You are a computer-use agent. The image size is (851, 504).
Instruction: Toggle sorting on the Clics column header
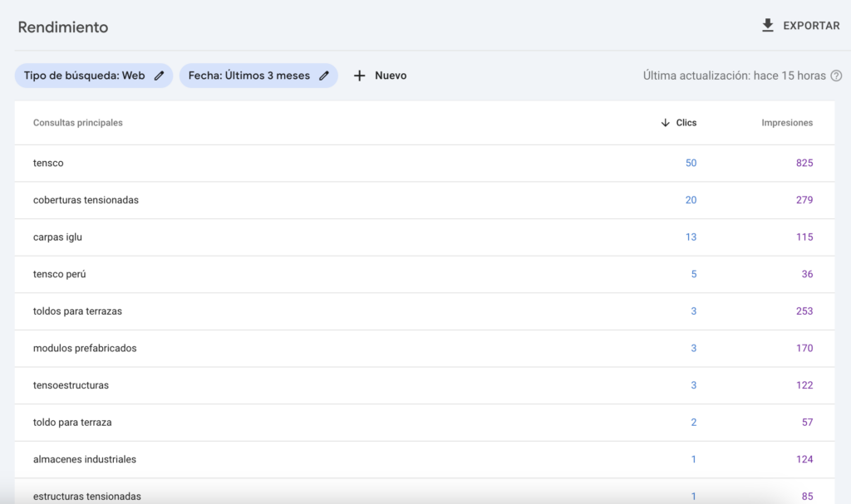(x=686, y=122)
